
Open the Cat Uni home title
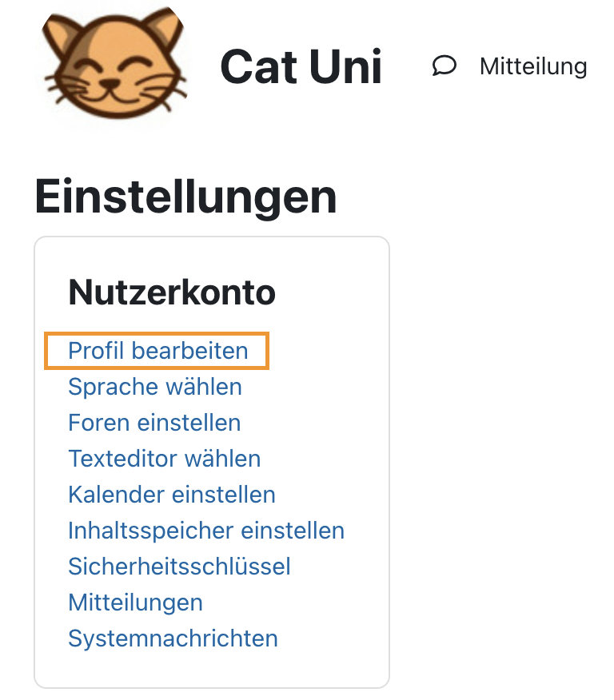click(301, 66)
